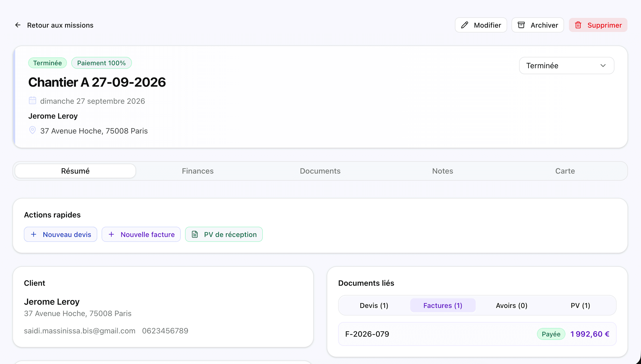The width and height of the screenshot is (641, 364).
Task: Select the PV (1) tab
Action: pyautogui.click(x=580, y=305)
